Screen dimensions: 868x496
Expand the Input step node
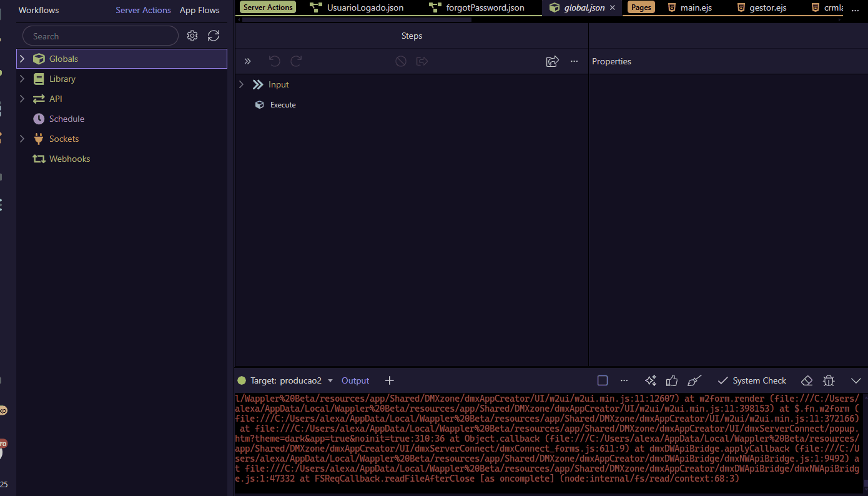pos(241,84)
